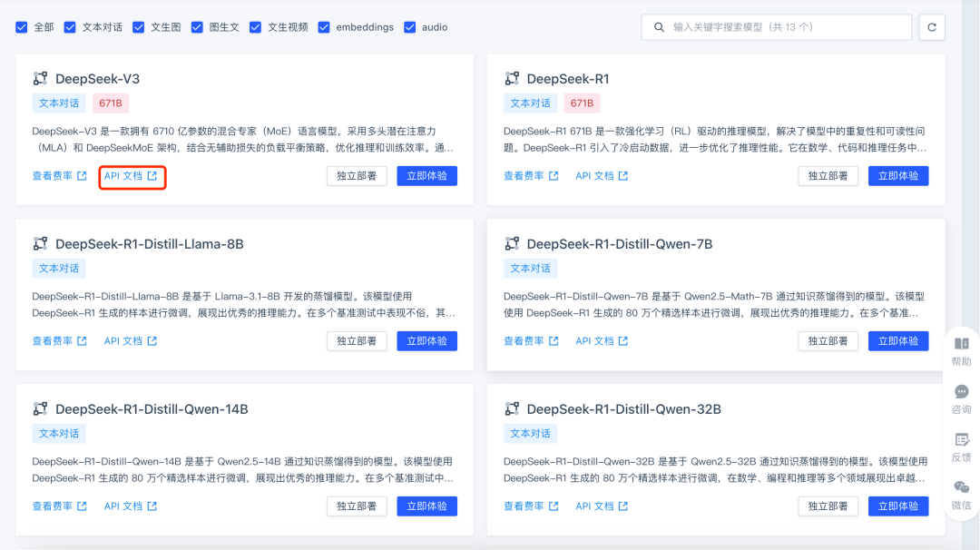
Task: Click the model icon beside DeepSeek-R1-Distill-Qwen-32B
Action: [512, 408]
